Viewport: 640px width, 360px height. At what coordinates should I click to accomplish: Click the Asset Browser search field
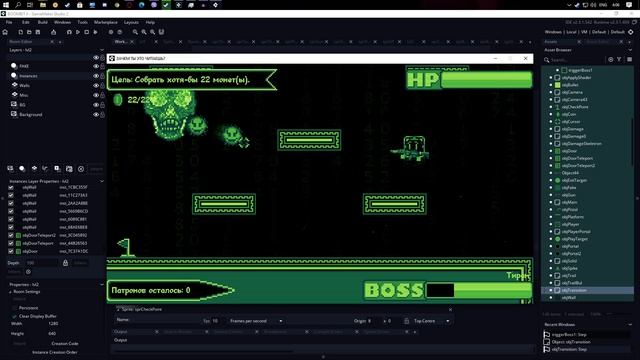click(x=576, y=60)
